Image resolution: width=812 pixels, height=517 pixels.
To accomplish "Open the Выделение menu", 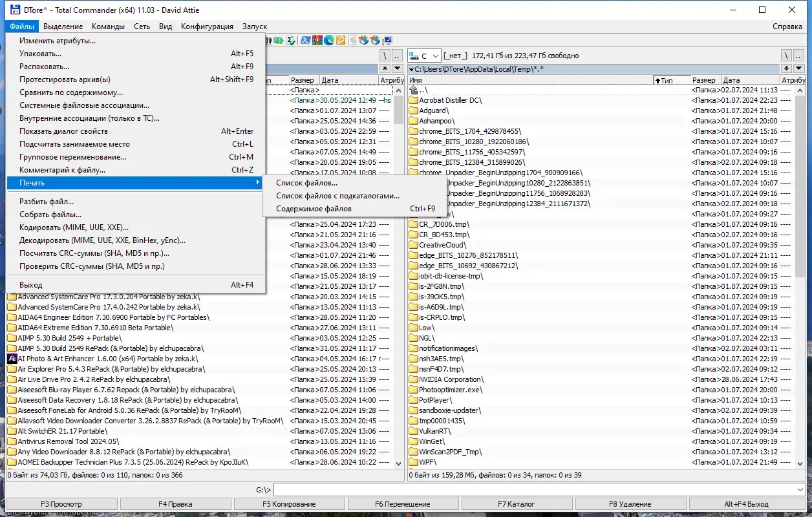I will [x=63, y=26].
